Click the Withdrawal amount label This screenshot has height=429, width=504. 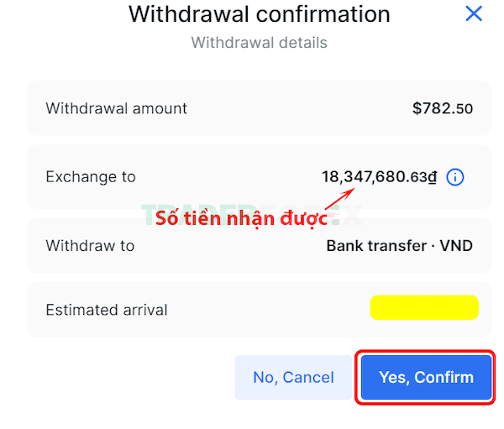coord(117,108)
